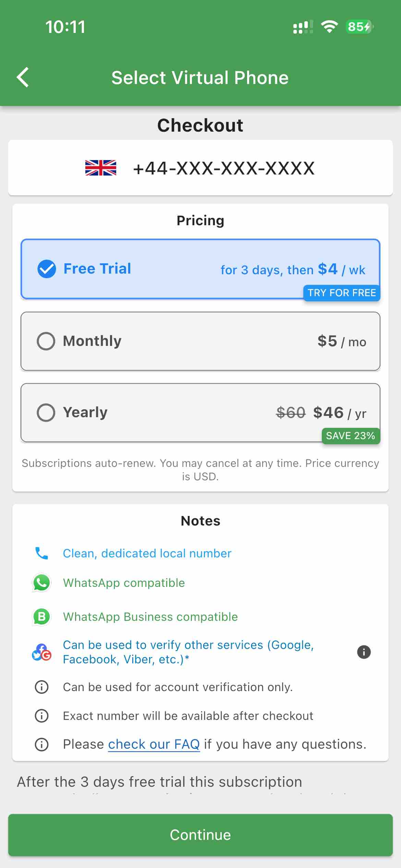Click the dark info icon beside verify services note
Screen dimensions: 401x868
pyautogui.click(x=364, y=651)
